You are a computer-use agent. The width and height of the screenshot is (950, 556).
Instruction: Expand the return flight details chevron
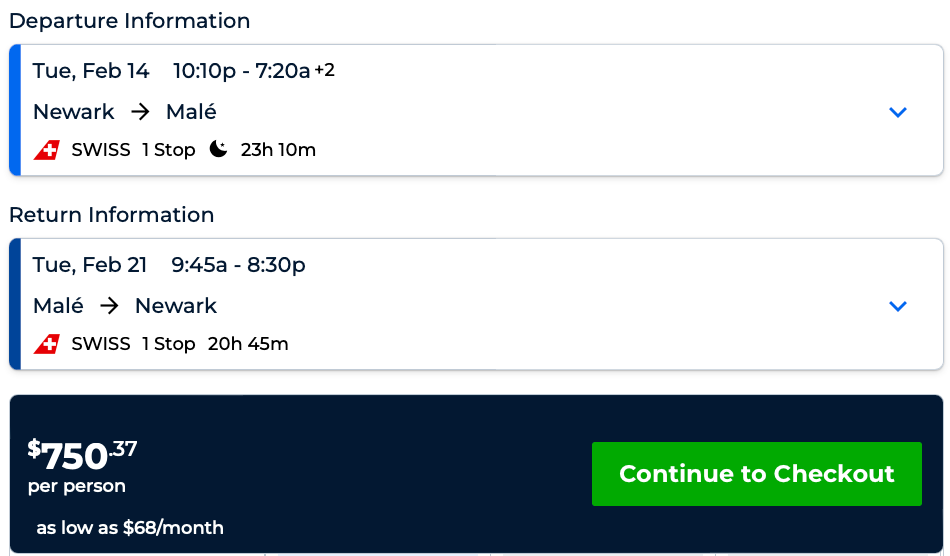click(897, 306)
